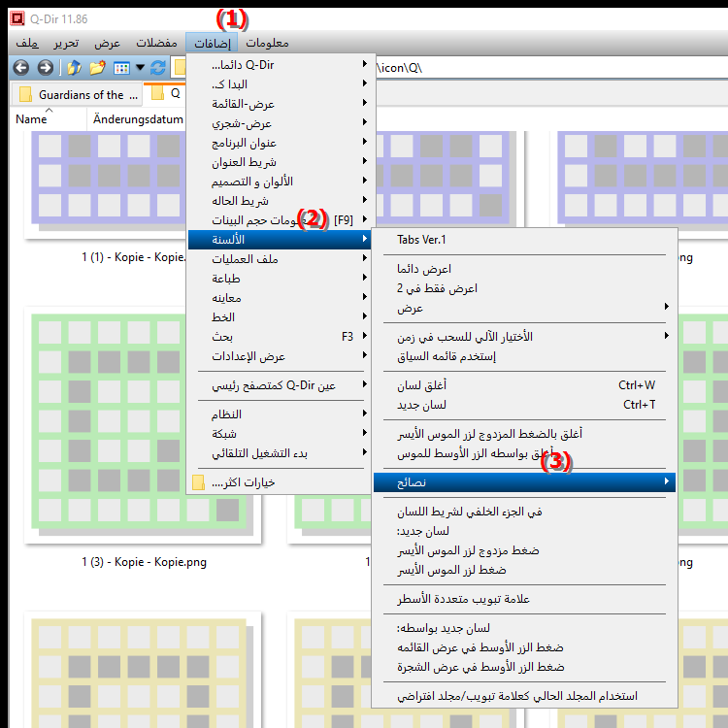Expand the عنوان البرنامج submenu
The image size is (728, 728).
coord(281,143)
